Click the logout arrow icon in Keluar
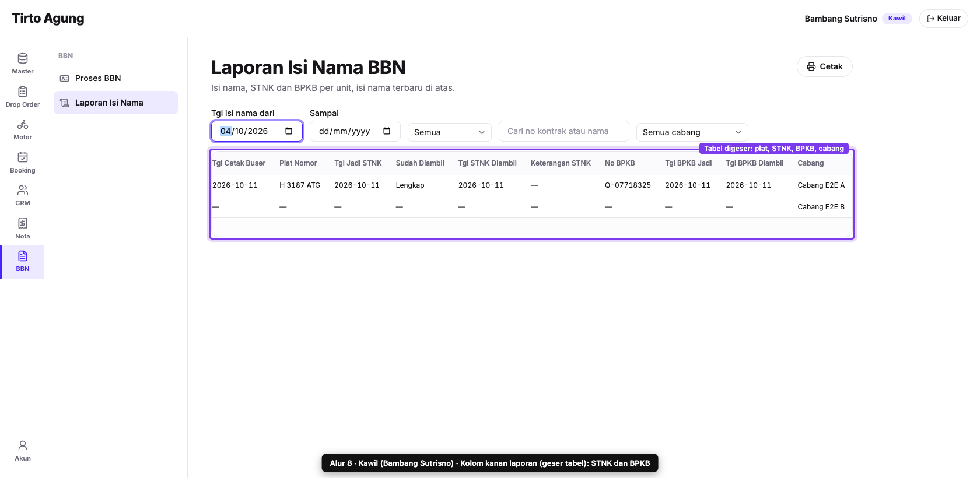 tap(931, 19)
